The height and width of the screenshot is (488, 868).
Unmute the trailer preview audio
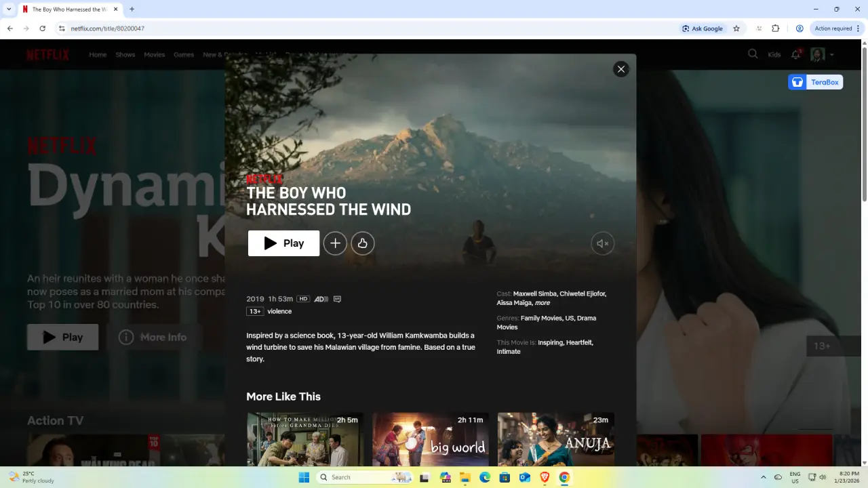[x=602, y=243]
